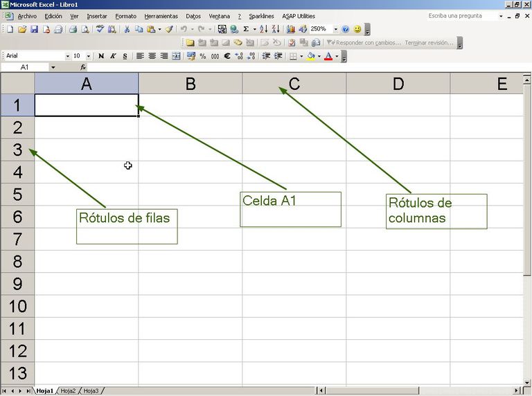This screenshot has height=396, width=532.
Task: Switch to the Hoja3 sheet tab
Action: coord(91,391)
